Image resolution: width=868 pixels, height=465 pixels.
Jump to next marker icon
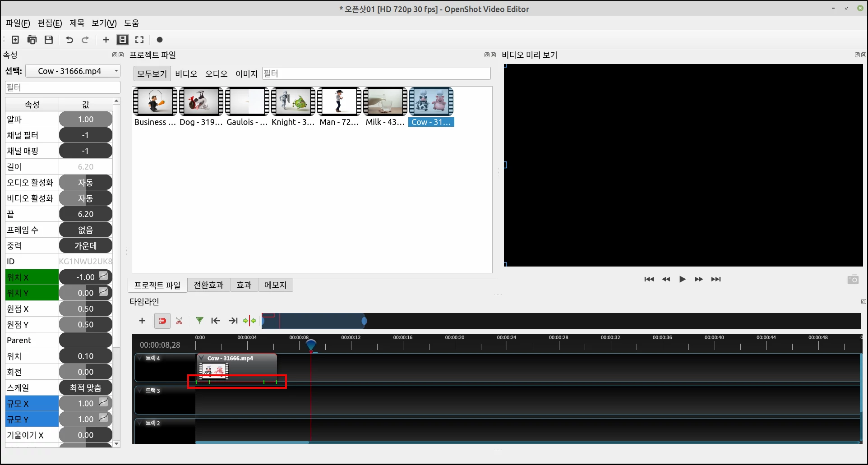(233, 321)
